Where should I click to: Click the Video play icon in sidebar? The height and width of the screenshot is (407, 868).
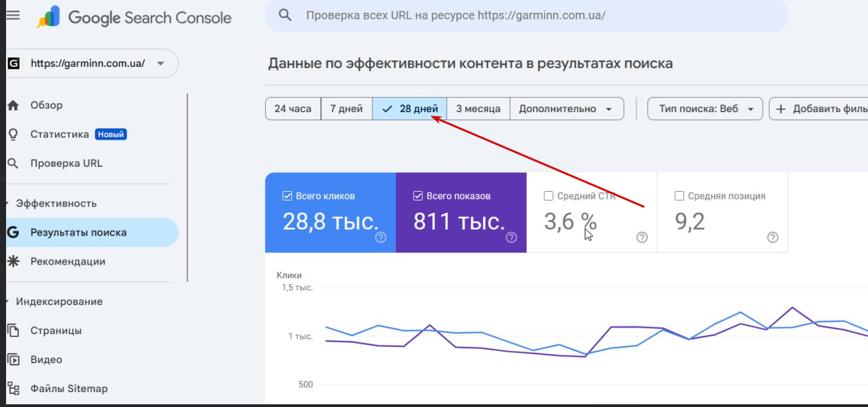coord(12,360)
